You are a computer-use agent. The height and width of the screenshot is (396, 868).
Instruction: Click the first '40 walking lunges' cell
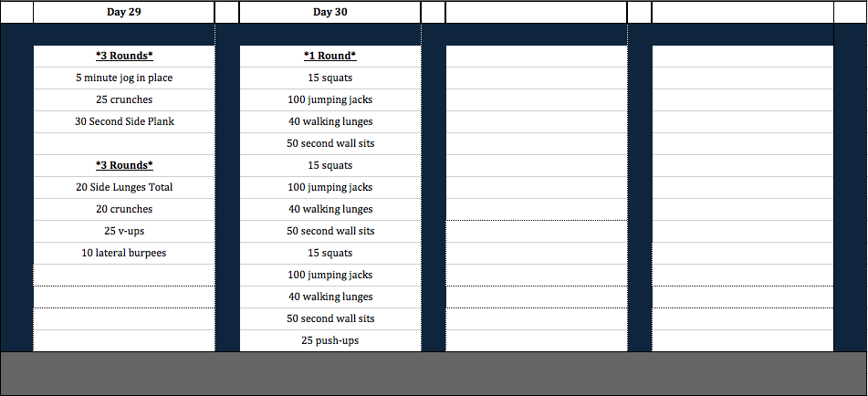(329, 121)
